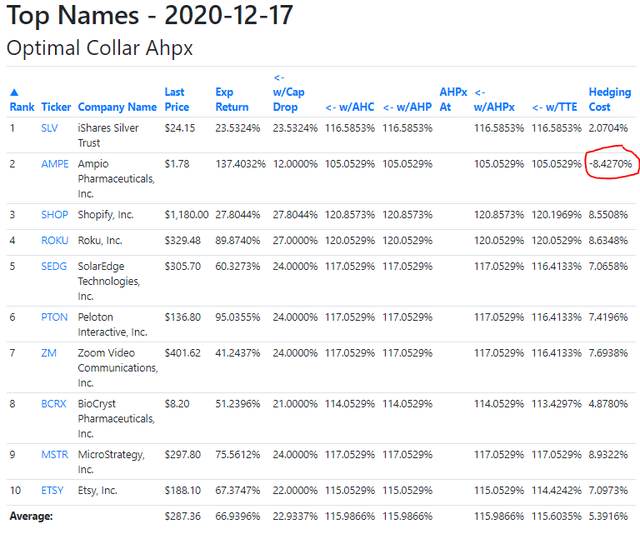Select Shopify w/TTE value 120.1969%

(556, 215)
